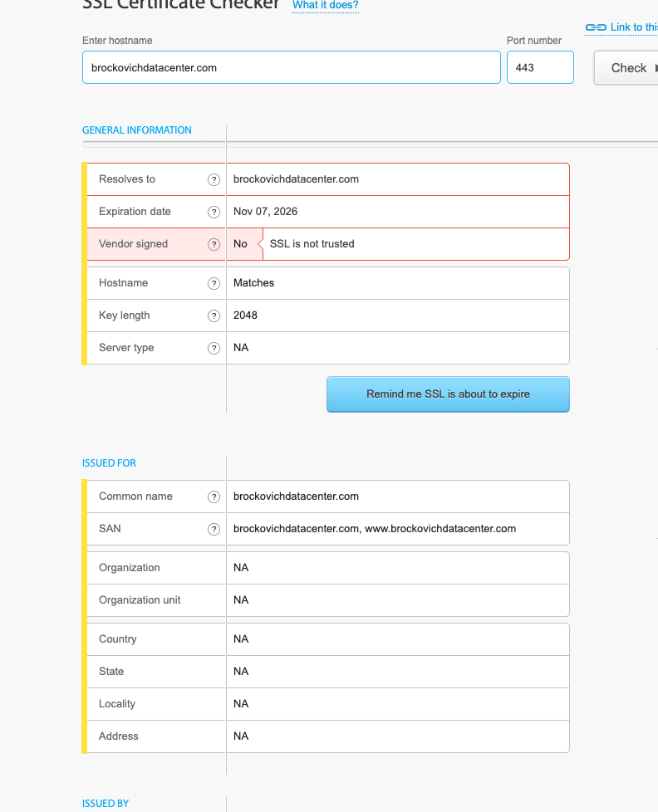Click the Country 'NA' value
This screenshot has width=658, height=812.
pos(241,639)
